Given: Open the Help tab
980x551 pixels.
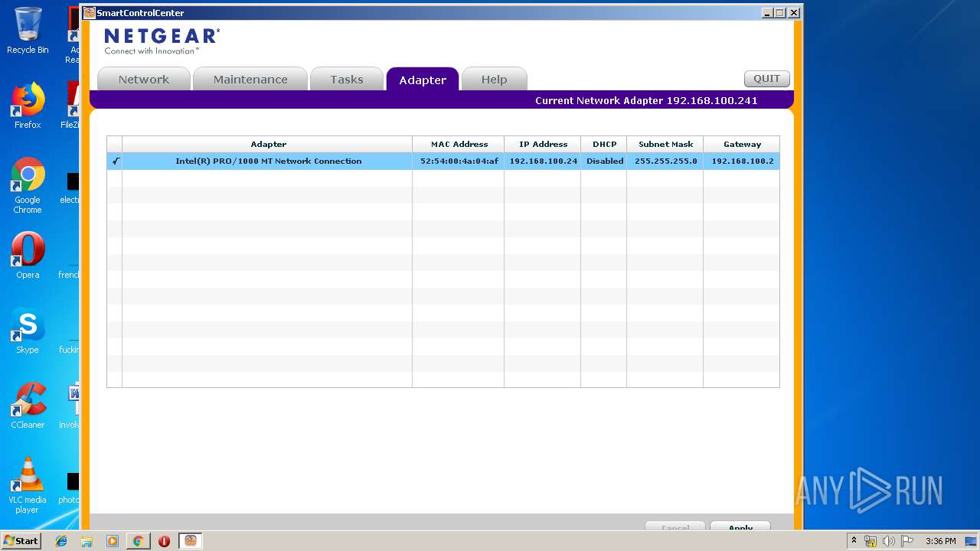Looking at the screenshot, I should point(494,80).
